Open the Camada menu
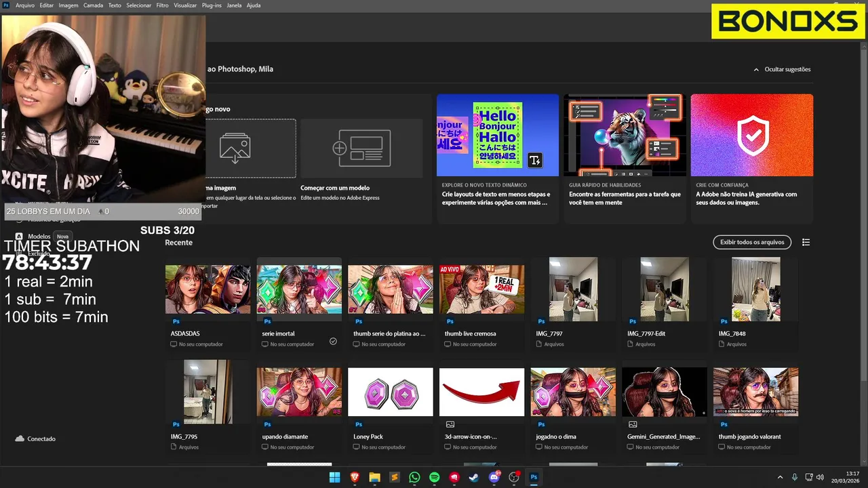 click(x=94, y=5)
